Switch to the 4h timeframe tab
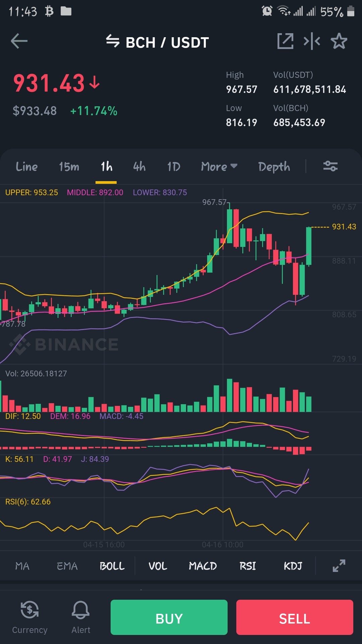Image resolution: width=362 pixels, height=644 pixels. (139, 166)
